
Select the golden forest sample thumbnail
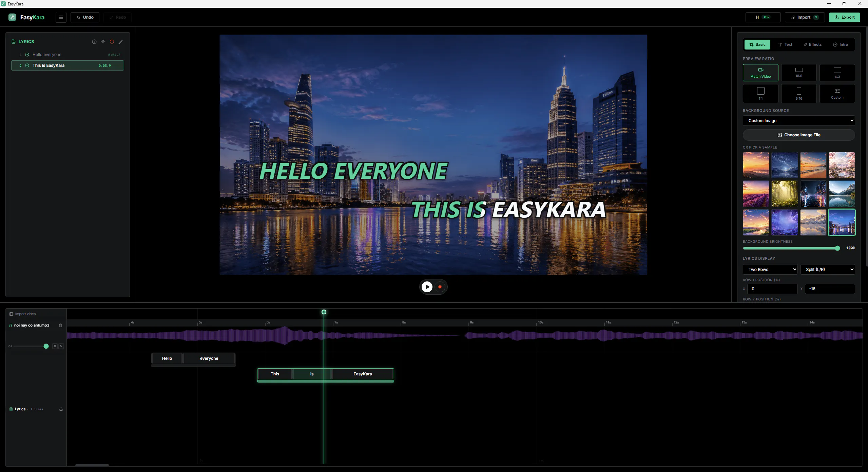click(785, 194)
